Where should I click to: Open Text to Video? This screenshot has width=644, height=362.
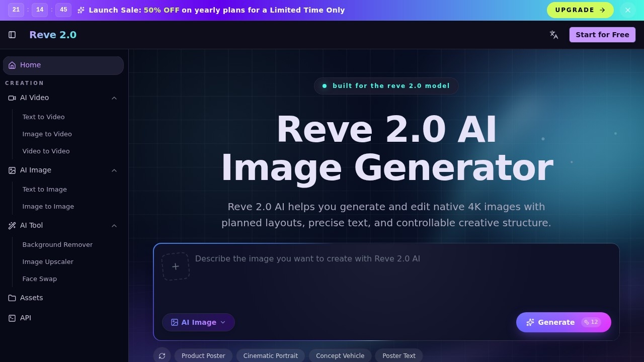coord(43,117)
